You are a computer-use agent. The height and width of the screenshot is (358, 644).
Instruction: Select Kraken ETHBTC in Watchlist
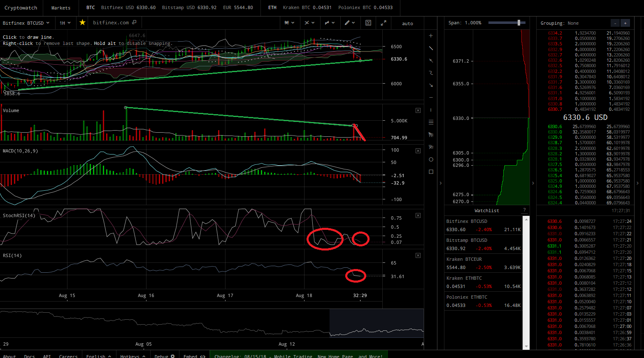pos(484,282)
